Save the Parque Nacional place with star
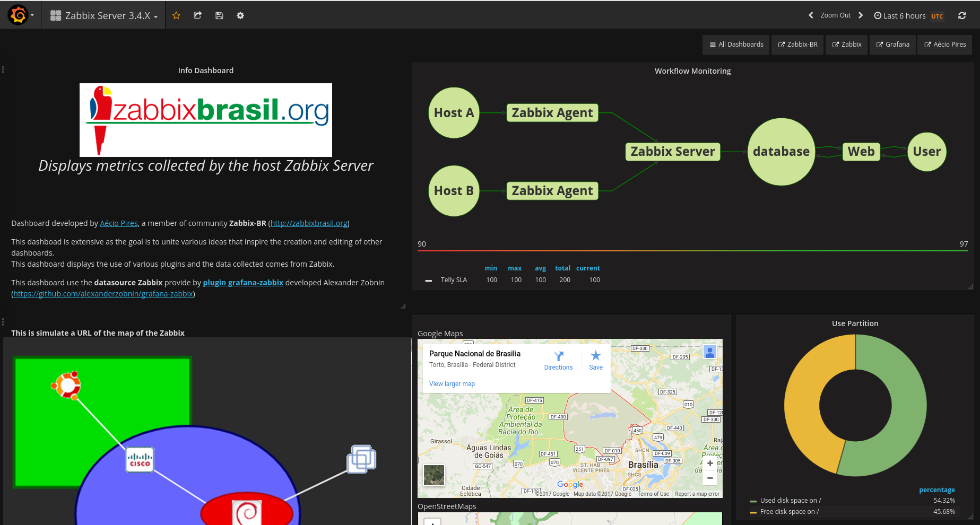 point(596,361)
